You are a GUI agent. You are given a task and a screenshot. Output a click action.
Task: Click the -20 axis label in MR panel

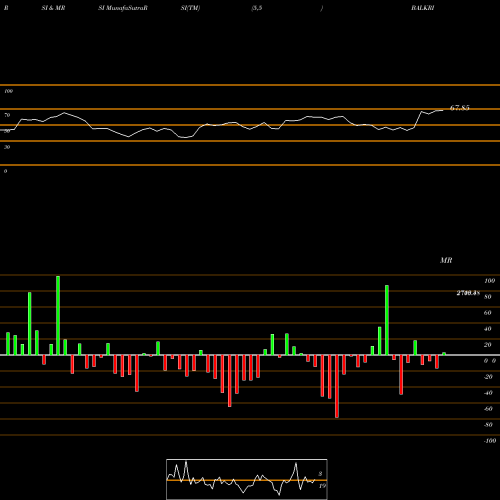click(x=488, y=377)
